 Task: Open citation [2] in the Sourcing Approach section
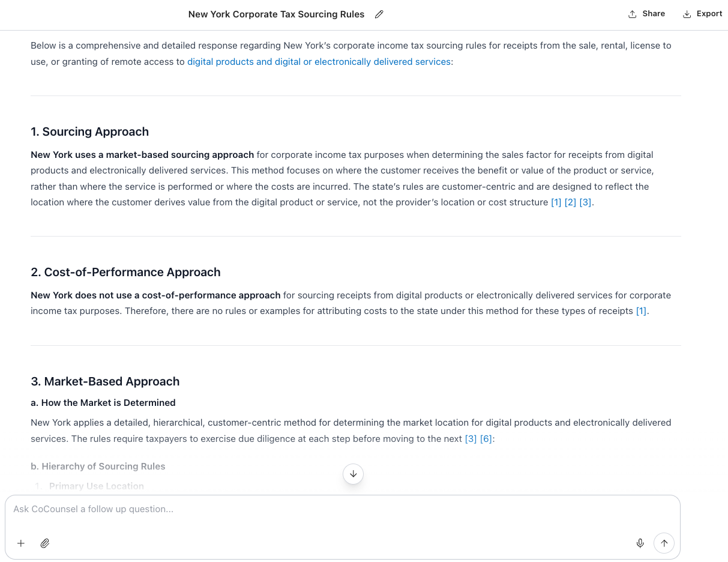coord(570,202)
